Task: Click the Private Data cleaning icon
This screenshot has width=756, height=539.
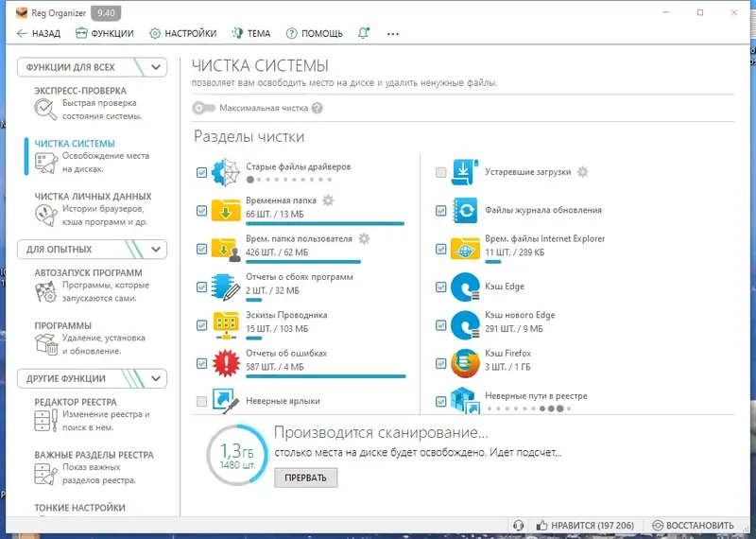Action: [x=45, y=216]
